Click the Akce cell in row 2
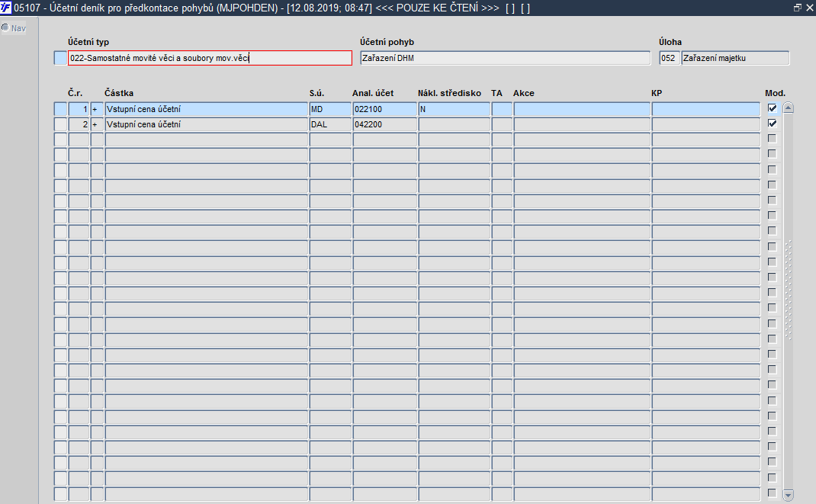Viewport: 816px width, 504px height. [582, 124]
